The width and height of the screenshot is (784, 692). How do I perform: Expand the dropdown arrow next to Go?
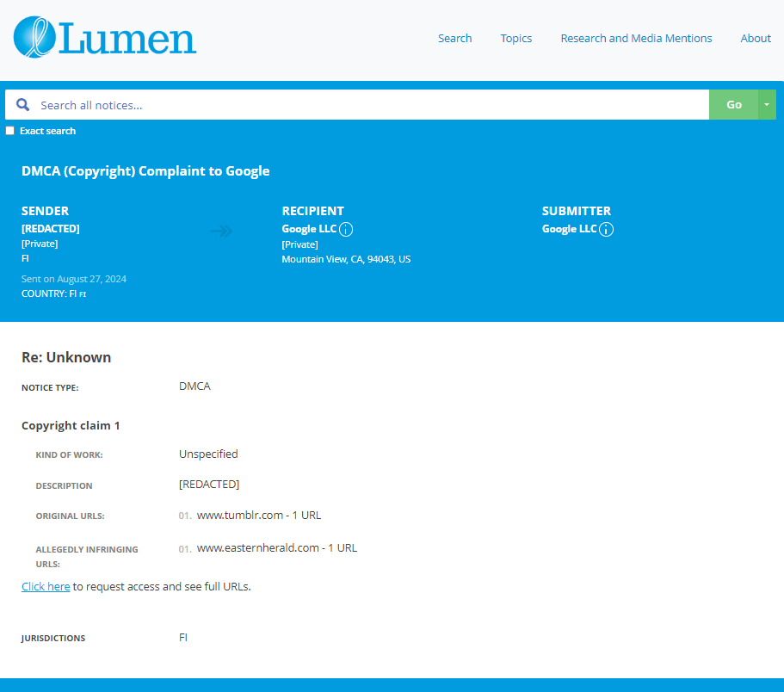point(767,104)
